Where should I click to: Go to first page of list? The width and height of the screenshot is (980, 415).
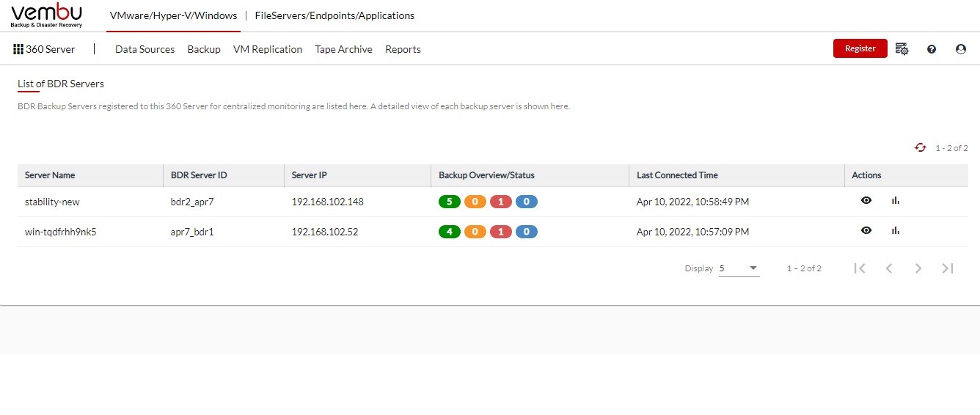click(860, 268)
